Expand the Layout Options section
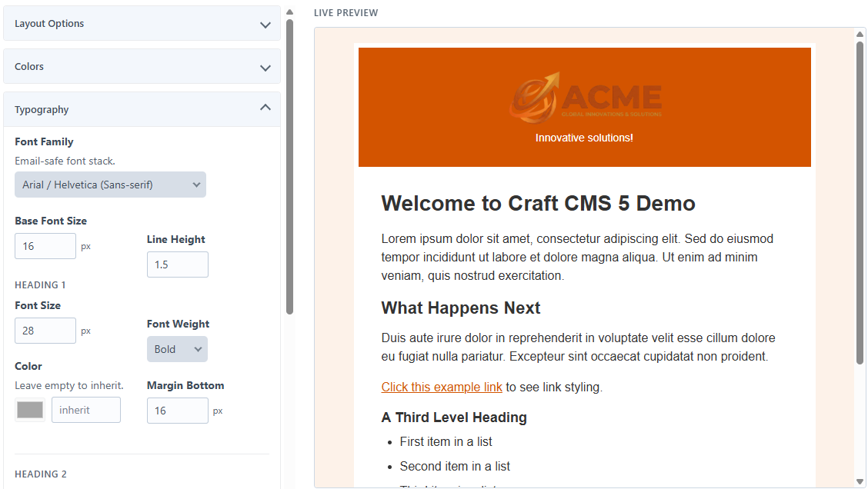Image resolution: width=868 pixels, height=489 pixels. tap(142, 23)
